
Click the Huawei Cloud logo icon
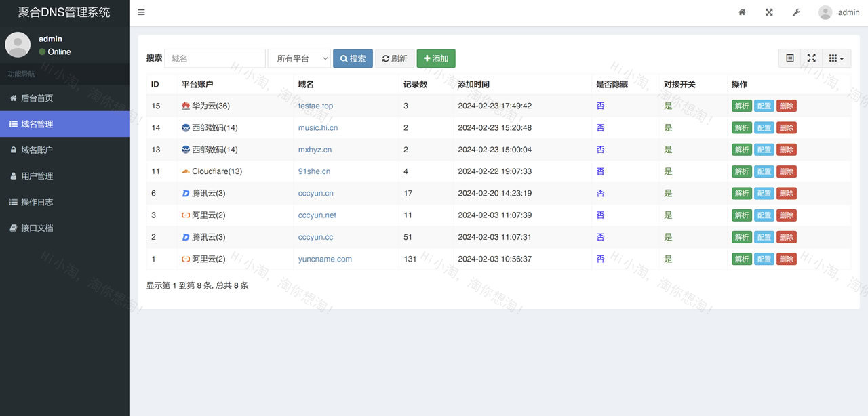pyautogui.click(x=186, y=106)
